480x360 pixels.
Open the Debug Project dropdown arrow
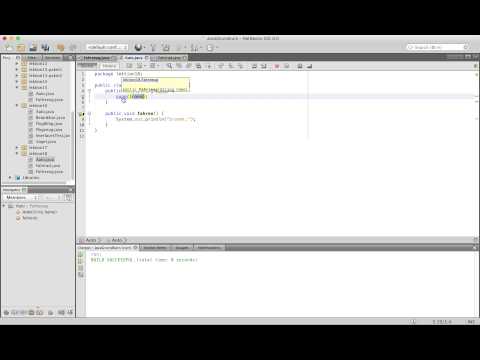(200, 48)
